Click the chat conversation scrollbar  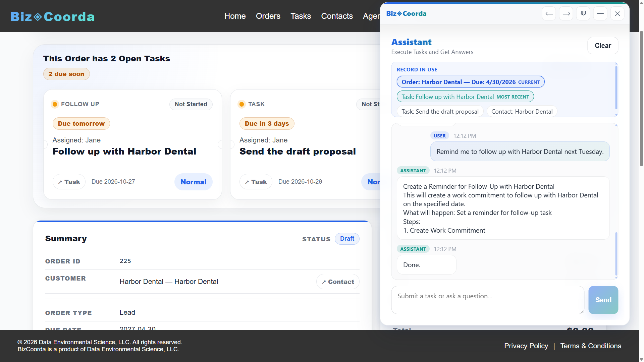pyautogui.click(x=616, y=254)
